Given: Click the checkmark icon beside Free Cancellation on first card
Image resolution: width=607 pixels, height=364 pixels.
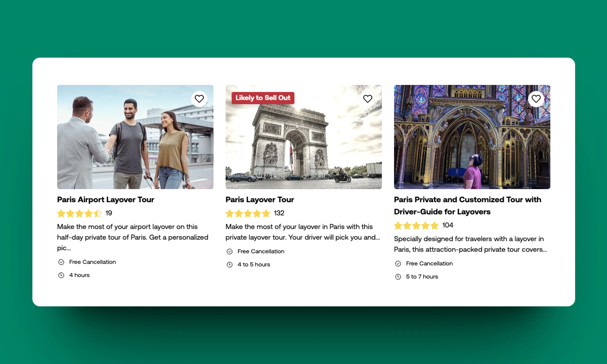Looking at the screenshot, I should point(61,262).
